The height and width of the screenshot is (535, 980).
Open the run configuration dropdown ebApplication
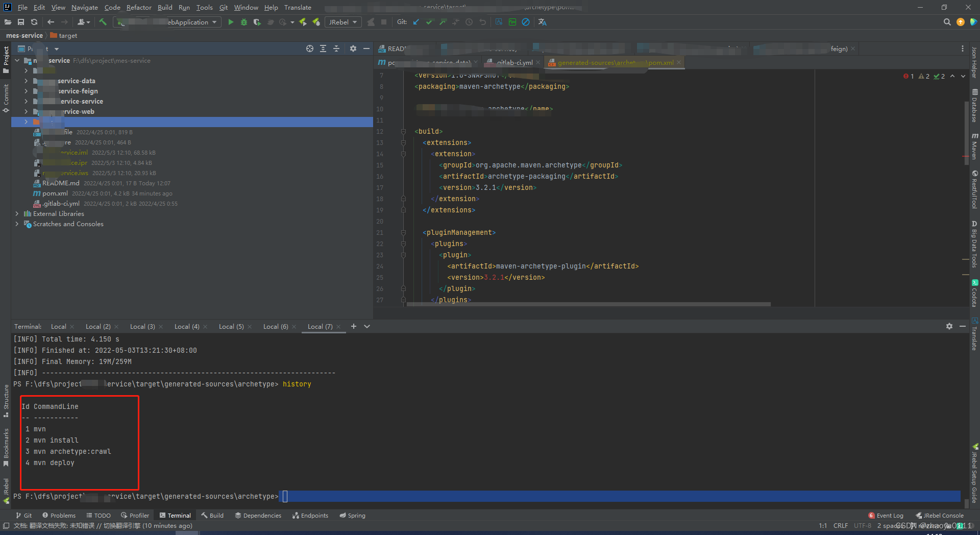(168, 22)
